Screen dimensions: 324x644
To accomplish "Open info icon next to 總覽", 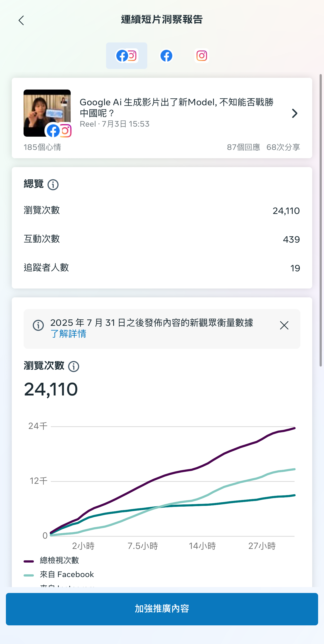I will 53,185.
